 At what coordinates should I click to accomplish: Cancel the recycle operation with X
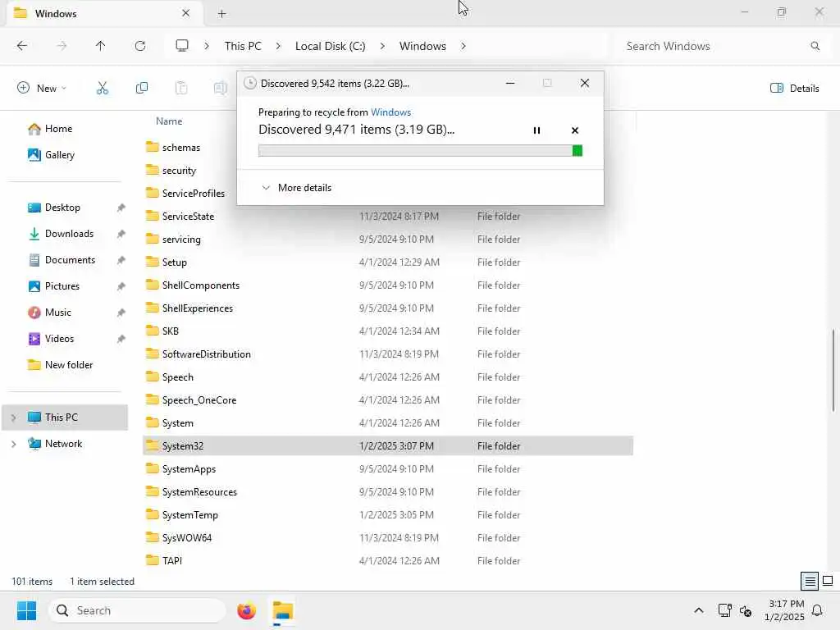click(x=575, y=130)
